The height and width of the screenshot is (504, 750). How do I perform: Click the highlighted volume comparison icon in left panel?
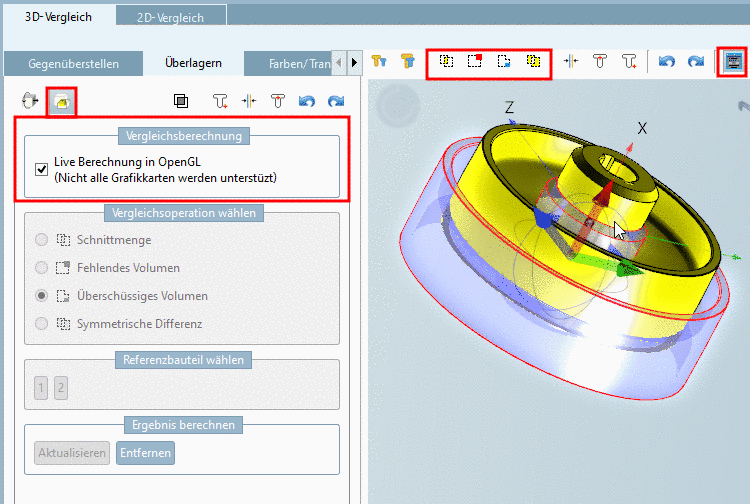point(62,101)
